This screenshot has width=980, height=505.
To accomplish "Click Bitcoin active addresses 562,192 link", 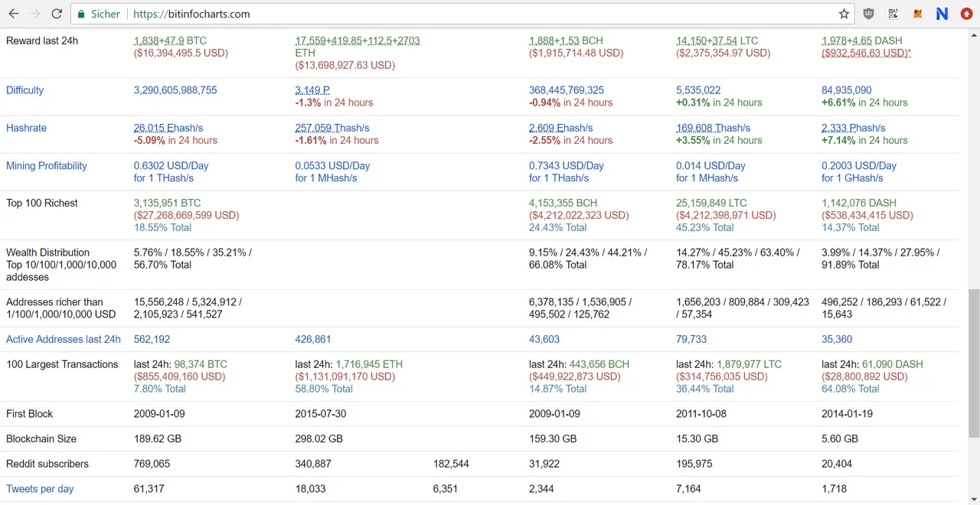I will tap(152, 339).
